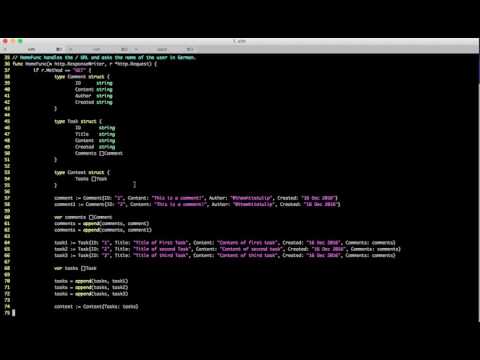This screenshot has width=480, height=360.
Task: Click the 'task1 := Task{' line
Action: point(225,243)
